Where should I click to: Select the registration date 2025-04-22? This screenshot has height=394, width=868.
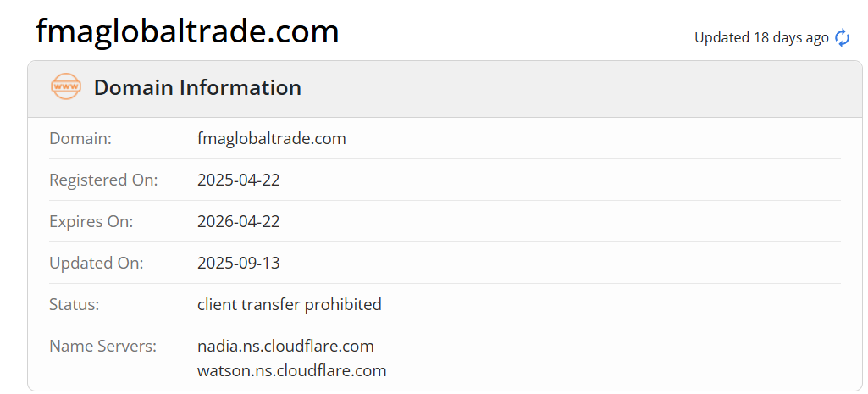click(x=238, y=180)
